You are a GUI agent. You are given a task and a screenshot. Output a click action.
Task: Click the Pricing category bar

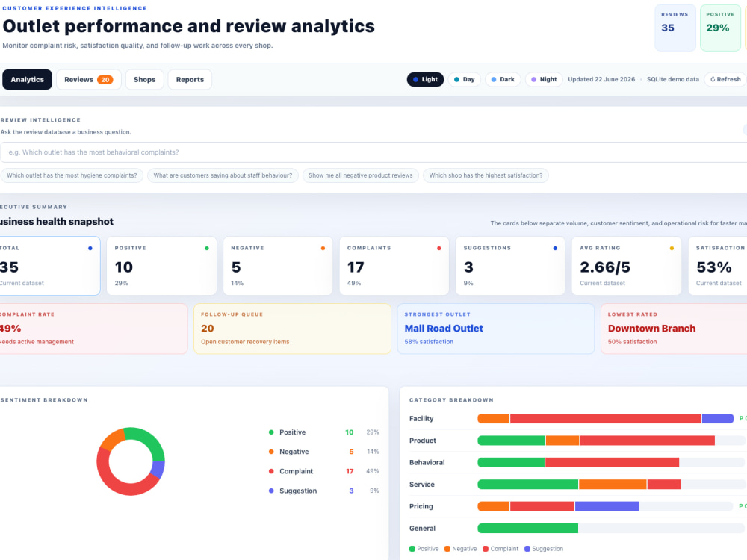(606, 506)
